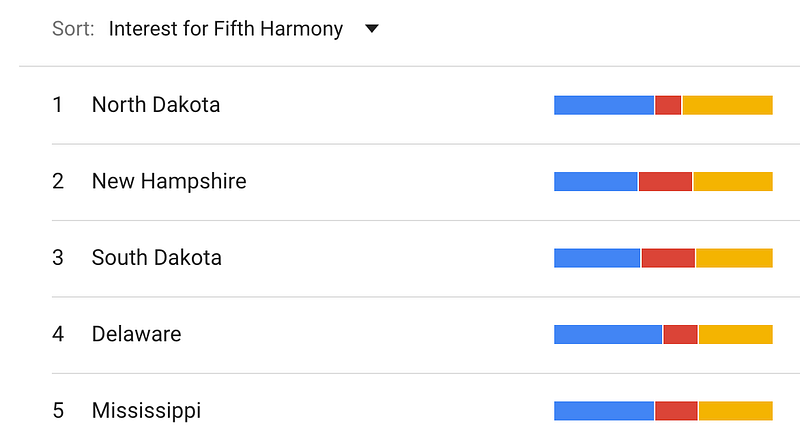Click Mississippi's red bar segment
Viewport: 800px width, 441px height.
[676, 410]
